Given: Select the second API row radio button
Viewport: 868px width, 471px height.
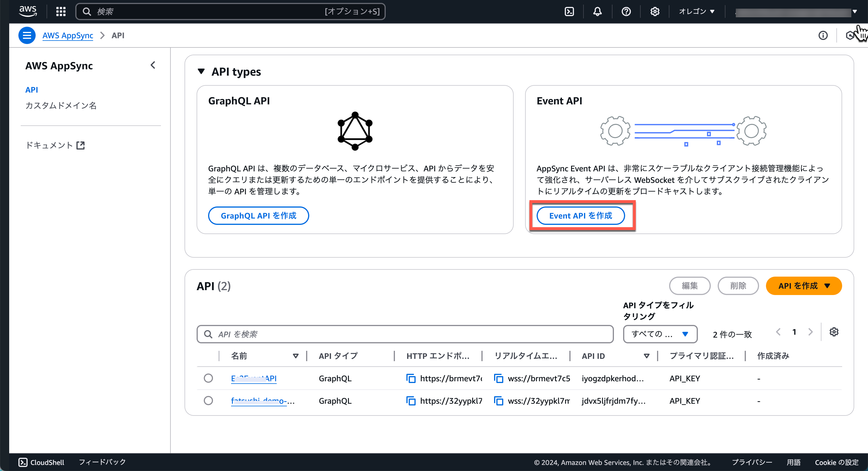Looking at the screenshot, I should coord(208,401).
